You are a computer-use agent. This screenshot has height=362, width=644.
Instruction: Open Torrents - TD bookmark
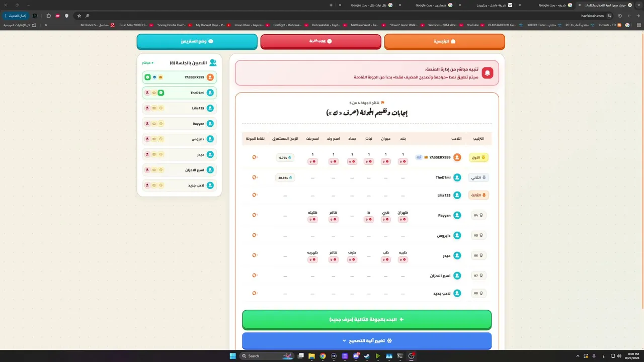pyautogui.click(x=610, y=25)
